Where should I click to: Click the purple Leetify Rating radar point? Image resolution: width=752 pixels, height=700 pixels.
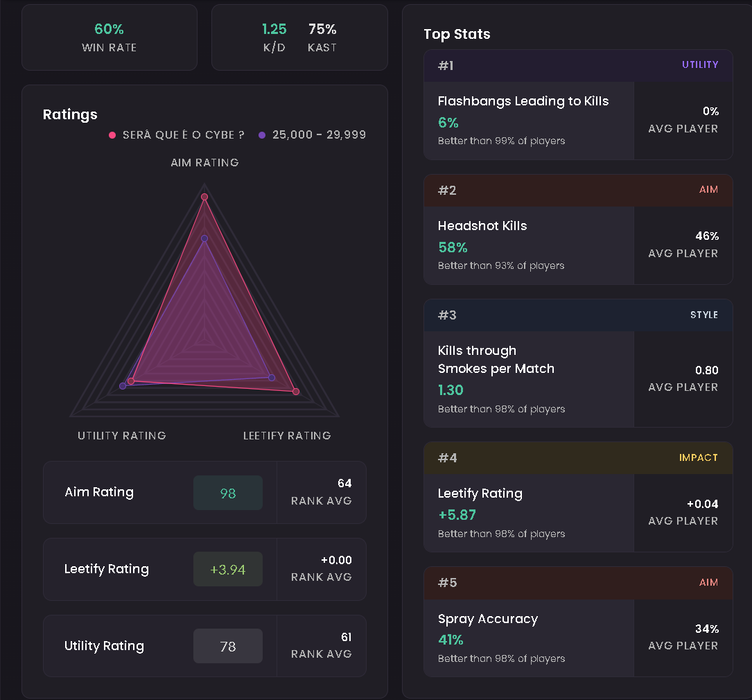click(272, 378)
